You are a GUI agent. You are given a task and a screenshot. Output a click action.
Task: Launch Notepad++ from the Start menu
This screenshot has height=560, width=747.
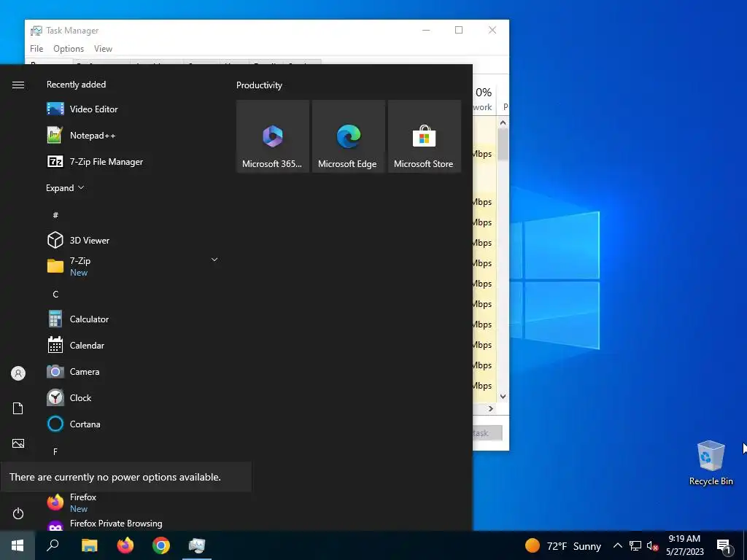pos(133,135)
